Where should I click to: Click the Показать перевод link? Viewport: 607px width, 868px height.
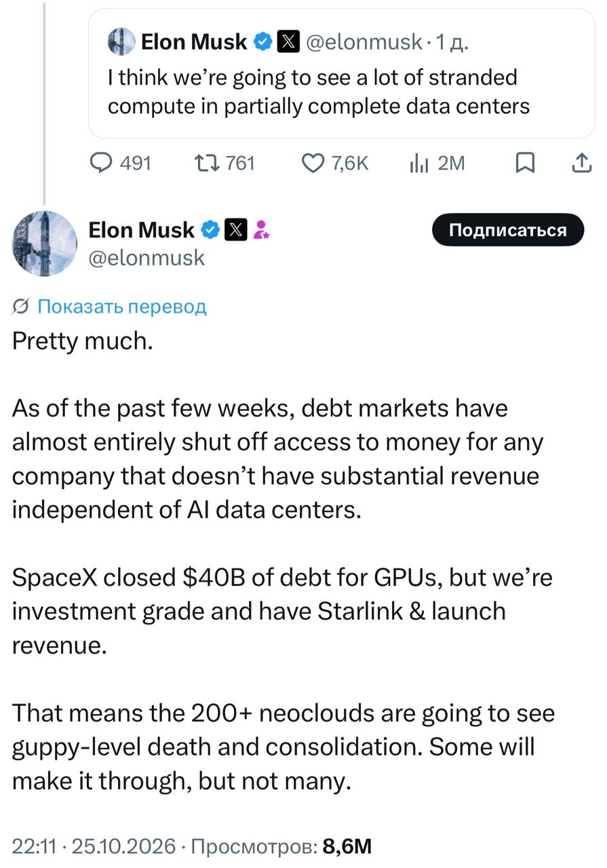[121, 307]
